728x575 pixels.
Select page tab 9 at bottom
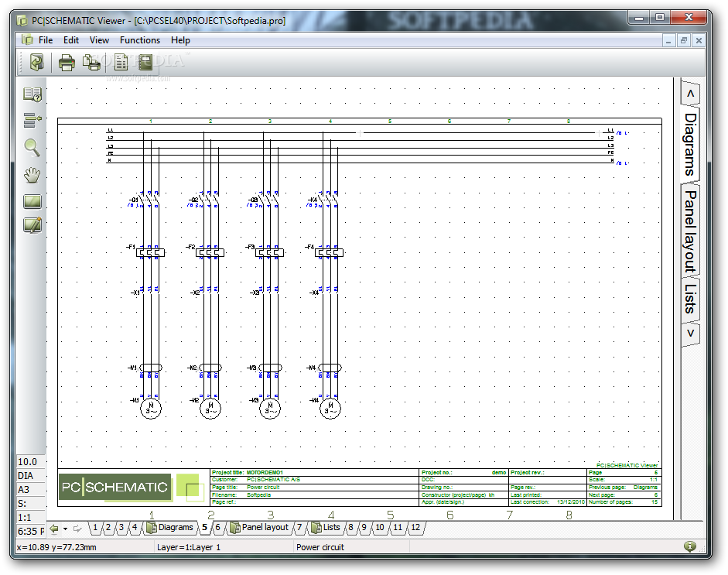point(364,528)
